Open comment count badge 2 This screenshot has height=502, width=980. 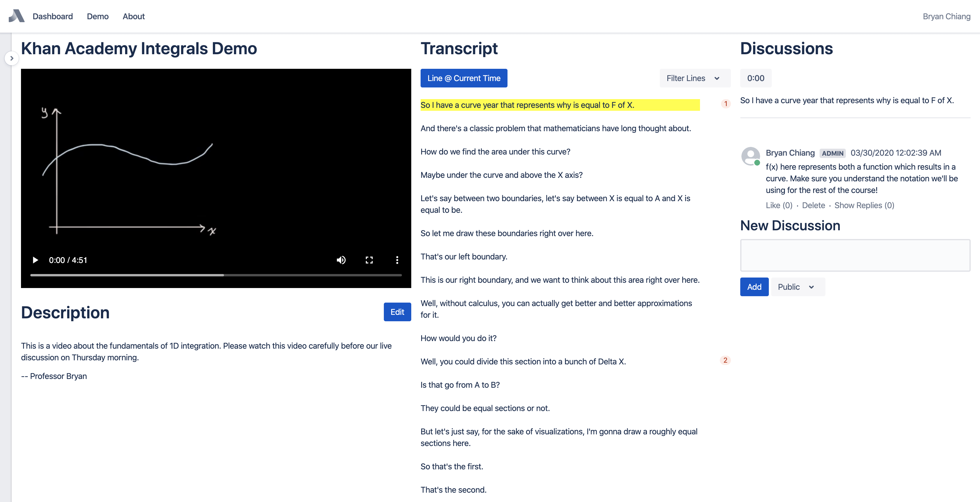click(x=725, y=360)
